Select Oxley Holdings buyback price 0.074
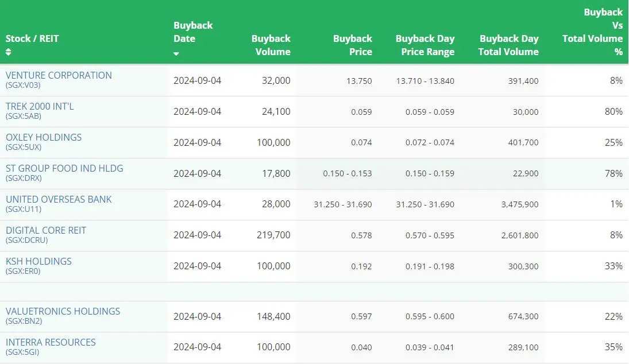 pos(361,143)
